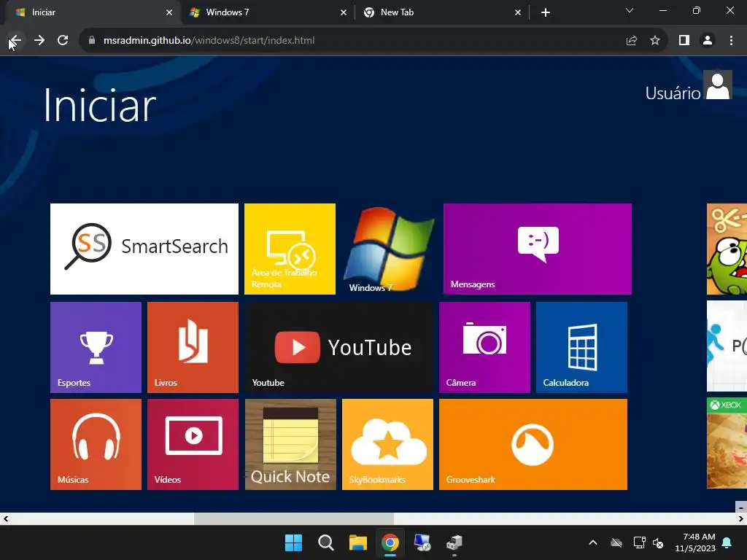Close the Windows 7 tab
This screenshot has height=560, width=747.
(344, 12)
